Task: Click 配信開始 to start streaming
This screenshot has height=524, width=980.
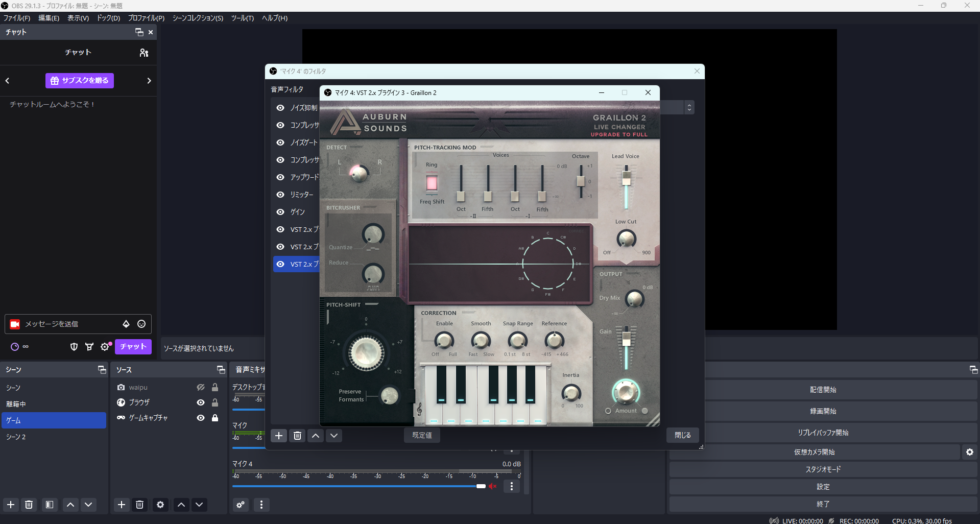Action: point(823,390)
